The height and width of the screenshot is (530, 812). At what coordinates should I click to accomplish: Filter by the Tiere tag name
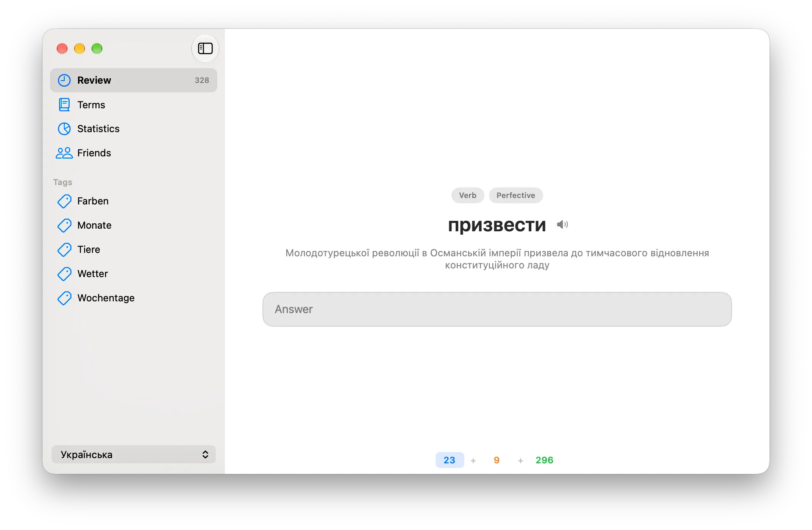tap(89, 249)
